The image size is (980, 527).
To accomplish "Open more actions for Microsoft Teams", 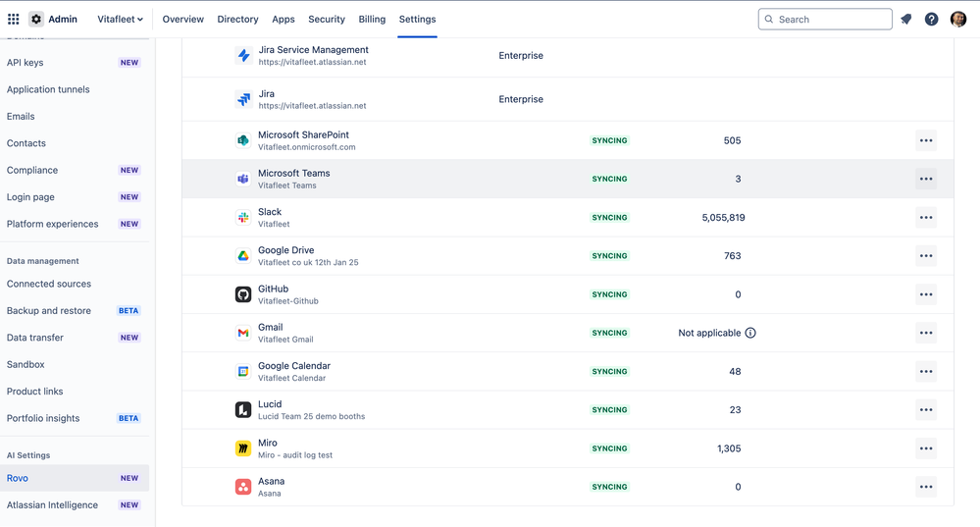I will click(x=926, y=179).
